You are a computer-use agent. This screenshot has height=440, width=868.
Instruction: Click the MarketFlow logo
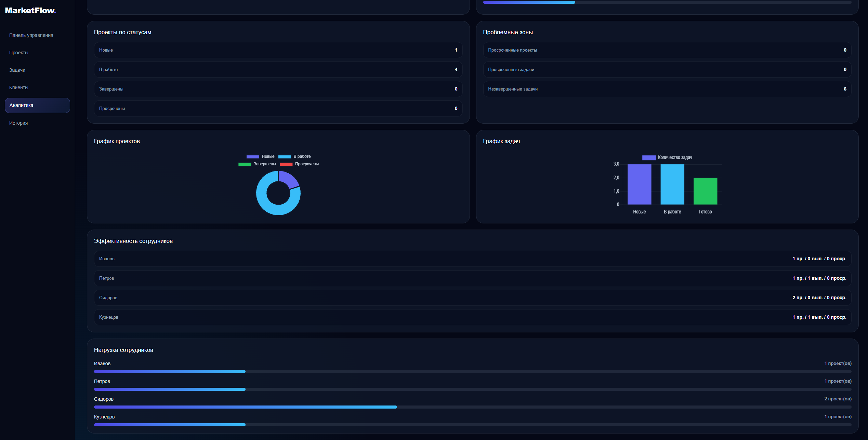coord(30,11)
